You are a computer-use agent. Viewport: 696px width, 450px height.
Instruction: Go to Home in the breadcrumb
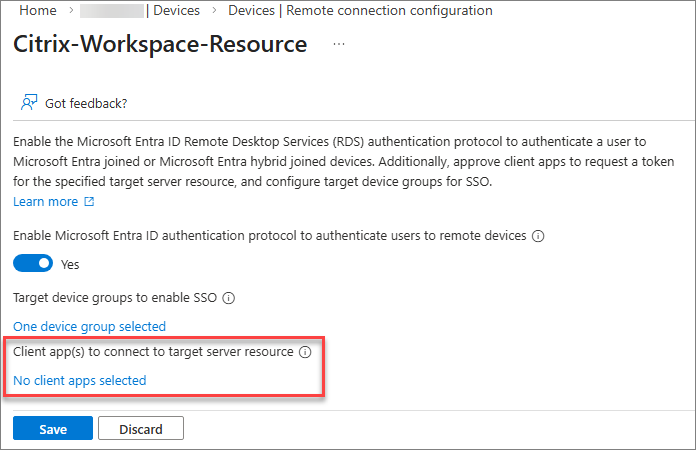click(x=37, y=11)
